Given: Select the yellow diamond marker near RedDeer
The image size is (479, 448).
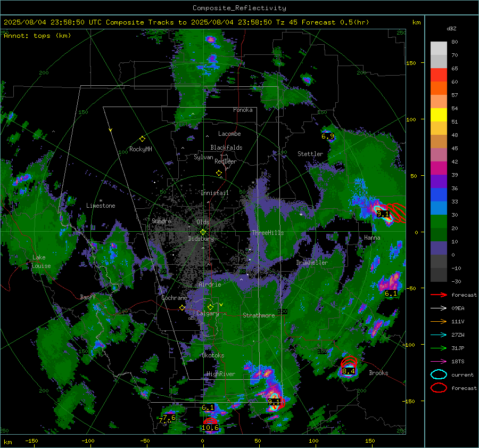Looking at the screenshot, I should pyautogui.click(x=219, y=173).
